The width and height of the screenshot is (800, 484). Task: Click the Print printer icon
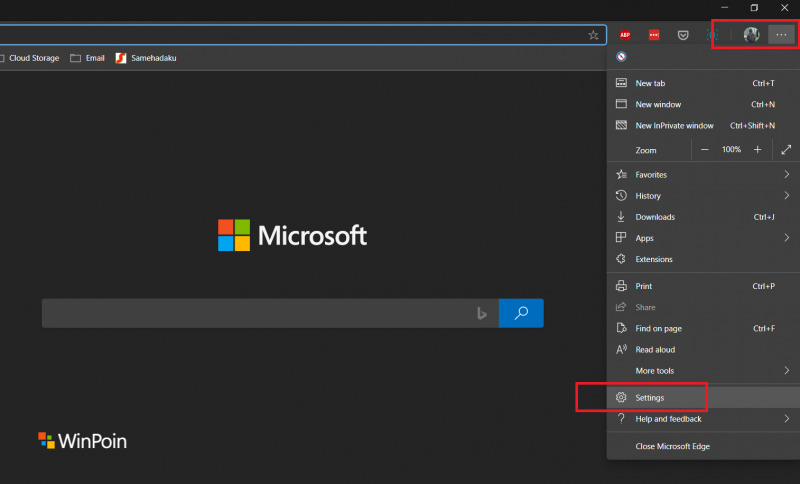point(621,286)
